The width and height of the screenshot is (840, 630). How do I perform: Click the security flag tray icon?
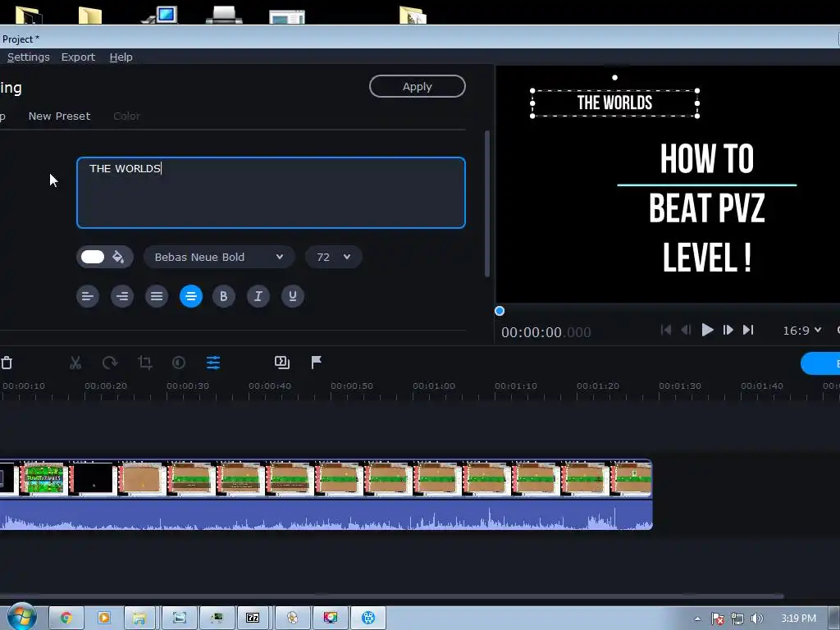pyautogui.click(x=717, y=619)
